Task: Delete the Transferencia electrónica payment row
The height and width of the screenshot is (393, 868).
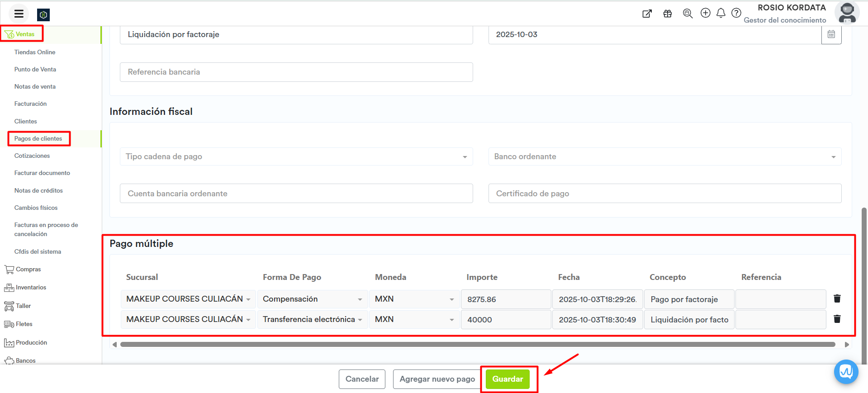Action: point(837,319)
